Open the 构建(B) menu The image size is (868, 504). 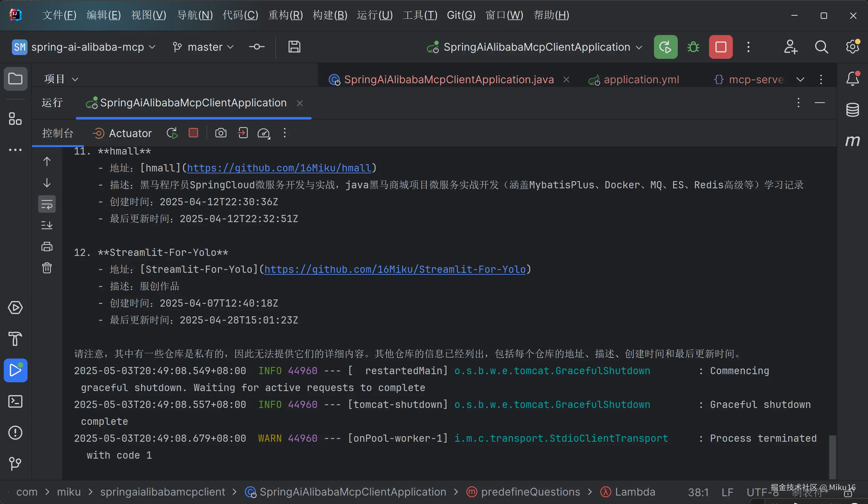329,15
